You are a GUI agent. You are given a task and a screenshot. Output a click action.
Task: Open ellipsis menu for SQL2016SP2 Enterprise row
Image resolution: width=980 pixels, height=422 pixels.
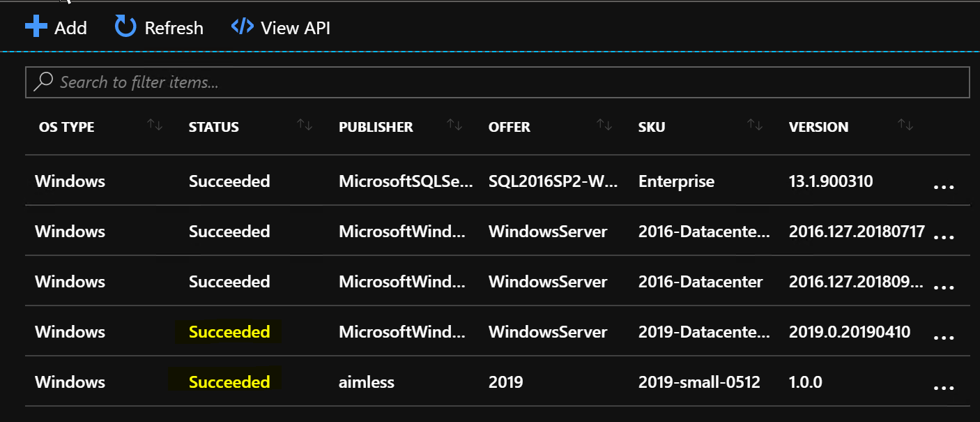[x=943, y=187]
